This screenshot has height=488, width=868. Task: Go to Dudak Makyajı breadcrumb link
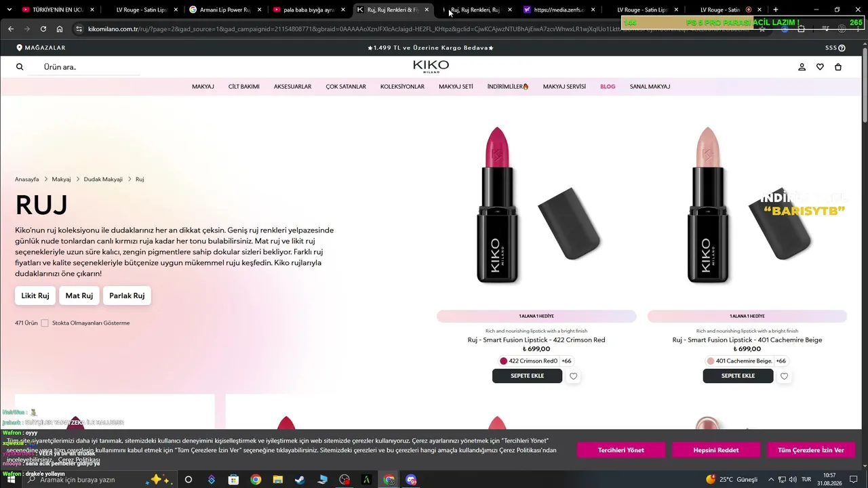point(103,180)
